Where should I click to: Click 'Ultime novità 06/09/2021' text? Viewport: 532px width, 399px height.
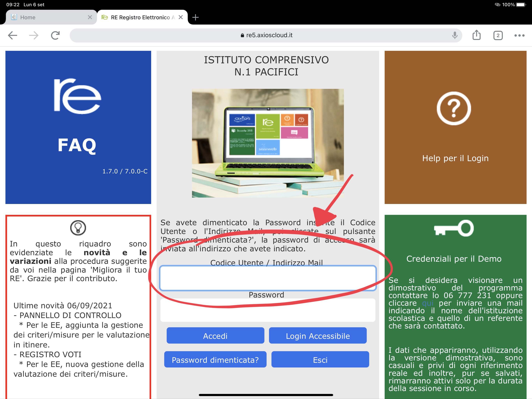[63, 306]
